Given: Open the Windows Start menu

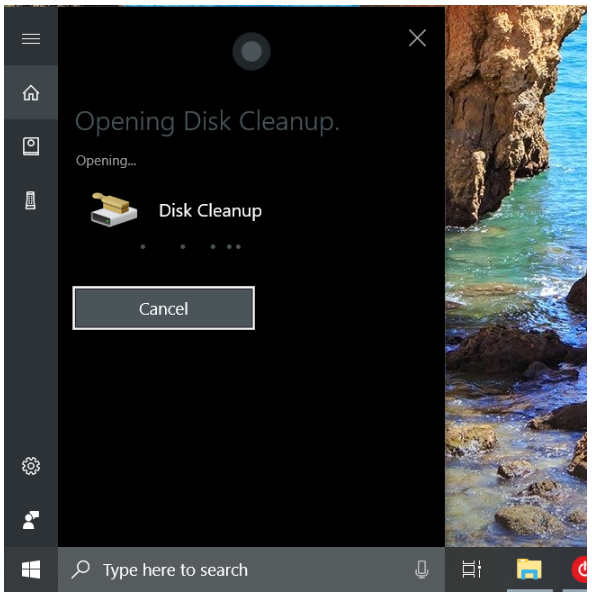Looking at the screenshot, I should (31, 569).
